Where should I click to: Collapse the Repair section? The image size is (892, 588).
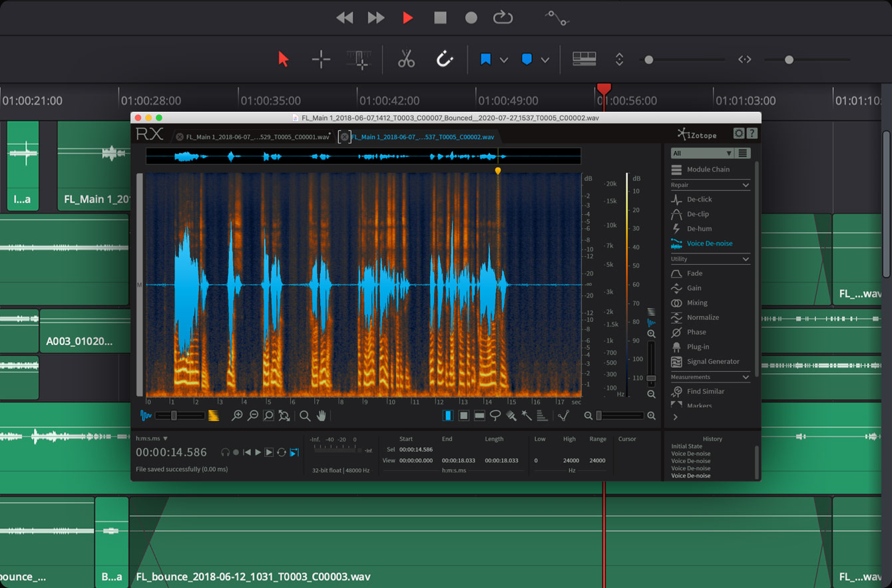coord(747,184)
